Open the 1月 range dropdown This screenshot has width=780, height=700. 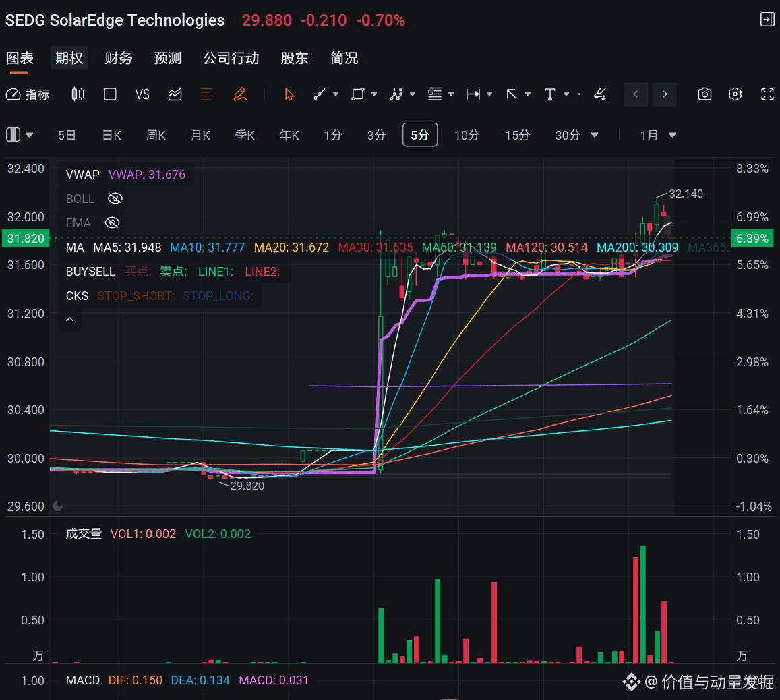[x=657, y=135]
